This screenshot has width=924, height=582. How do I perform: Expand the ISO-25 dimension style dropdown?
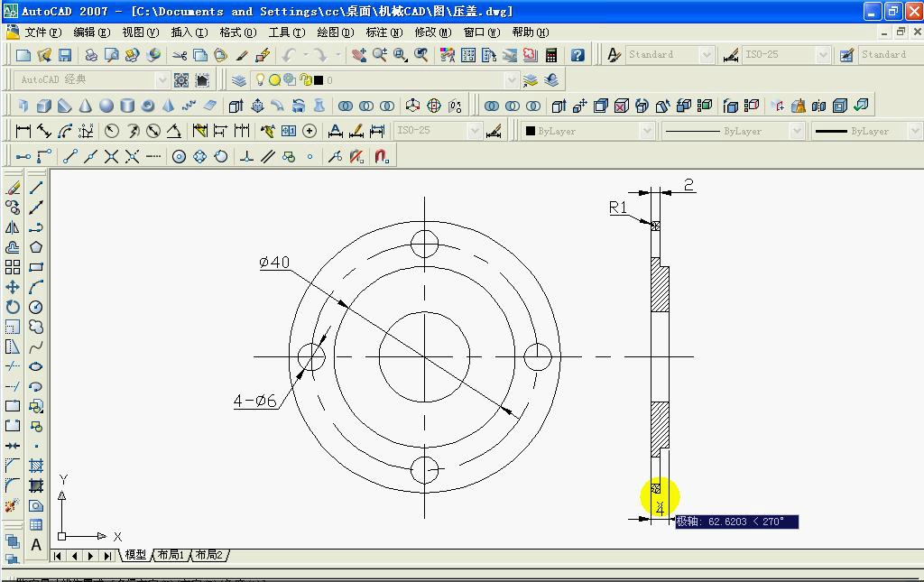(x=822, y=55)
